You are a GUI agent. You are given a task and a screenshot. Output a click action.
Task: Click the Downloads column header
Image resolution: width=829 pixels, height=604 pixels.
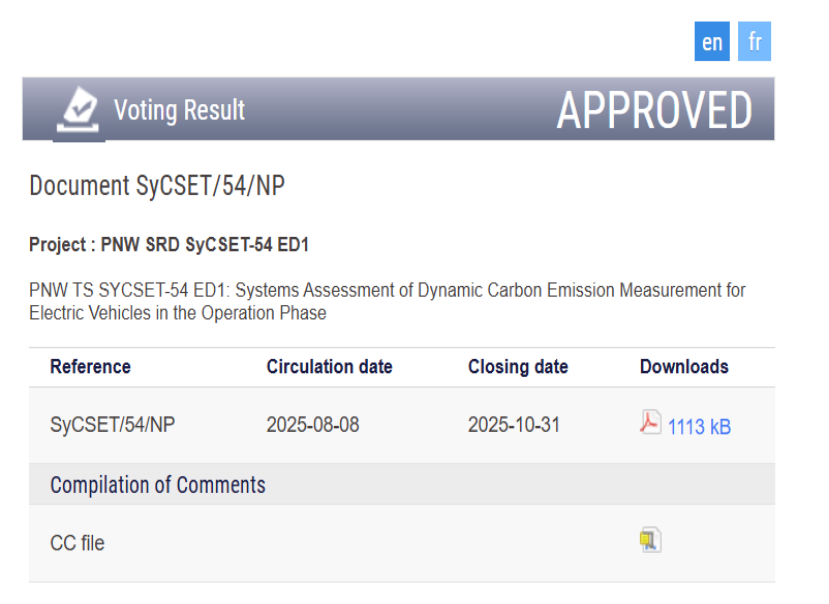(684, 367)
